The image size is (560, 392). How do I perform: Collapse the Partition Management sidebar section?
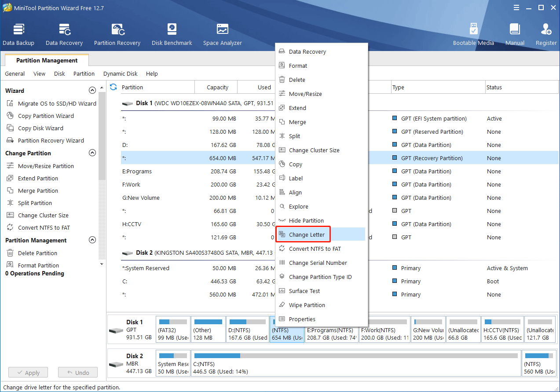pos(92,240)
